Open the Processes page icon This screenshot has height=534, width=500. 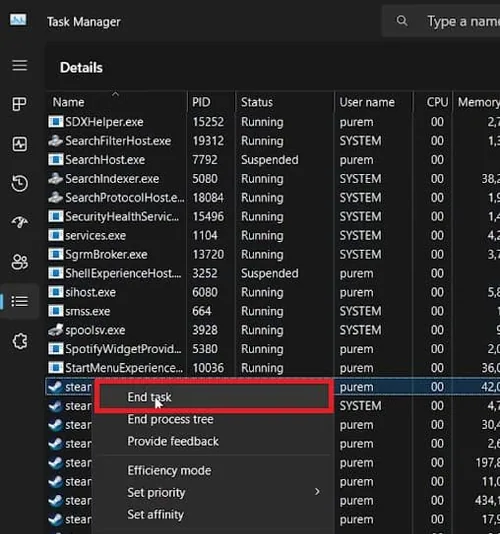[19, 104]
